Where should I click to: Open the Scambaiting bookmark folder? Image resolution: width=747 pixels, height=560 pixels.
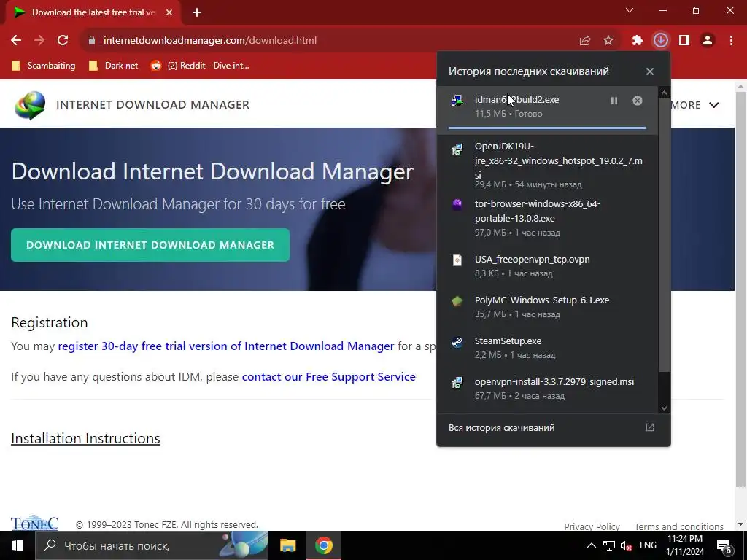pyautogui.click(x=43, y=66)
